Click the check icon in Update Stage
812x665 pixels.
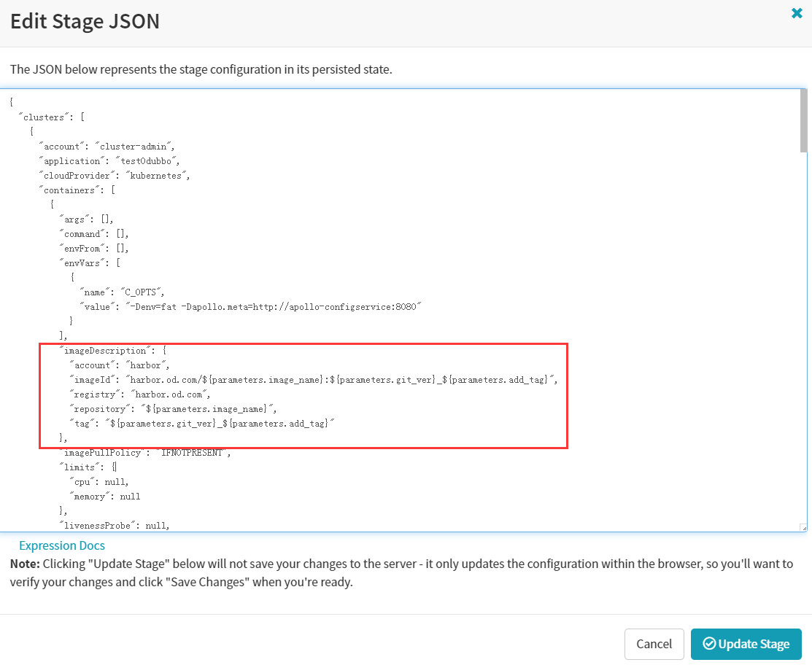pos(709,643)
